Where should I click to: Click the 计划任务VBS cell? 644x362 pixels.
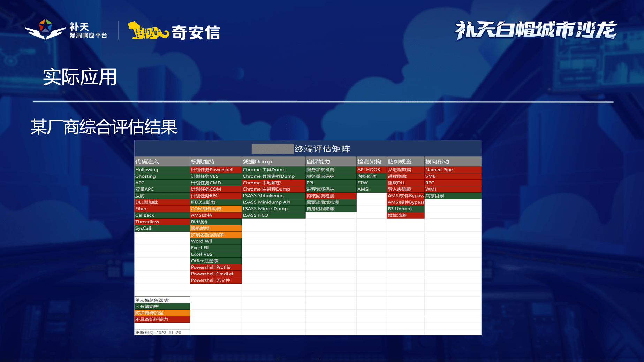coord(216,176)
